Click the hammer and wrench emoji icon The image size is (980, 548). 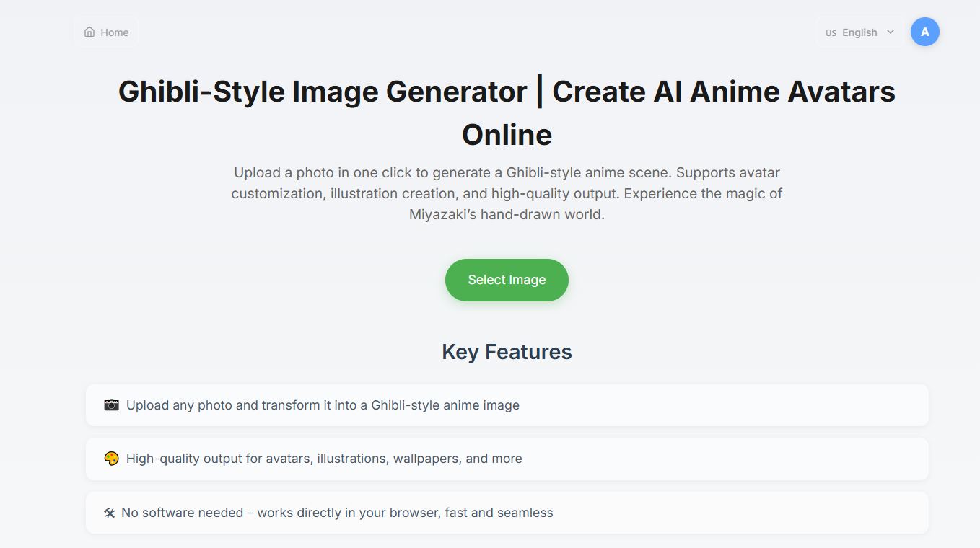[110, 513]
